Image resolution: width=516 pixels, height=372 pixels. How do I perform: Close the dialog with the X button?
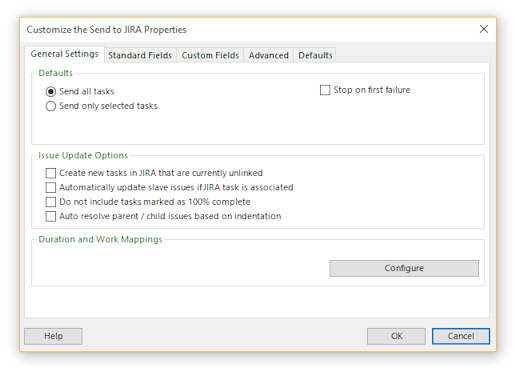[x=484, y=29]
